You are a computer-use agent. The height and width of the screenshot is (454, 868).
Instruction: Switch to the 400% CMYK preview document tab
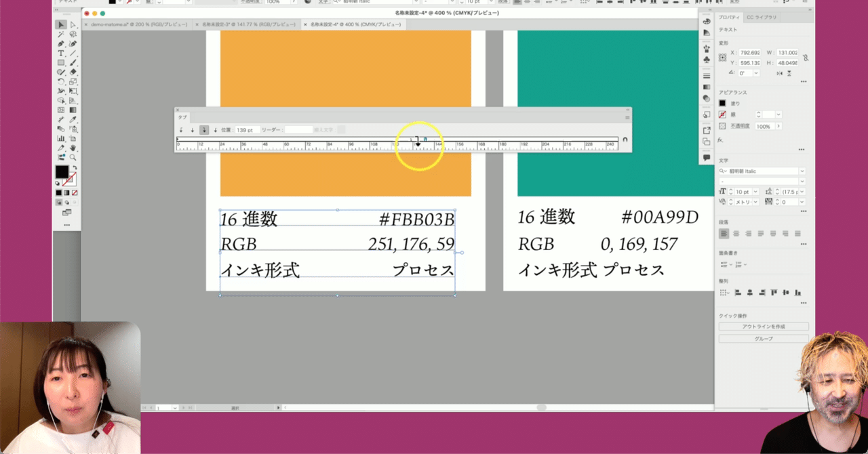coord(353,24)
